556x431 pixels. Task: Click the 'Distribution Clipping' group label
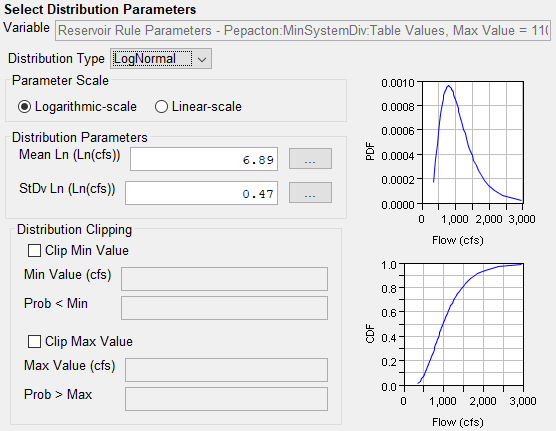(74, 230)
